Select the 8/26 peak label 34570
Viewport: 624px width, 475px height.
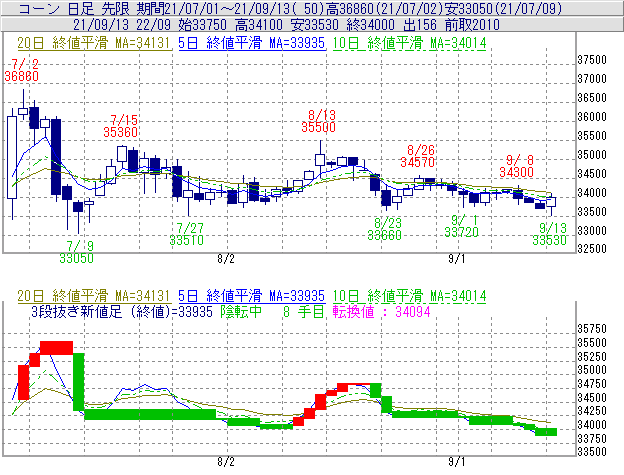point(417,161)
